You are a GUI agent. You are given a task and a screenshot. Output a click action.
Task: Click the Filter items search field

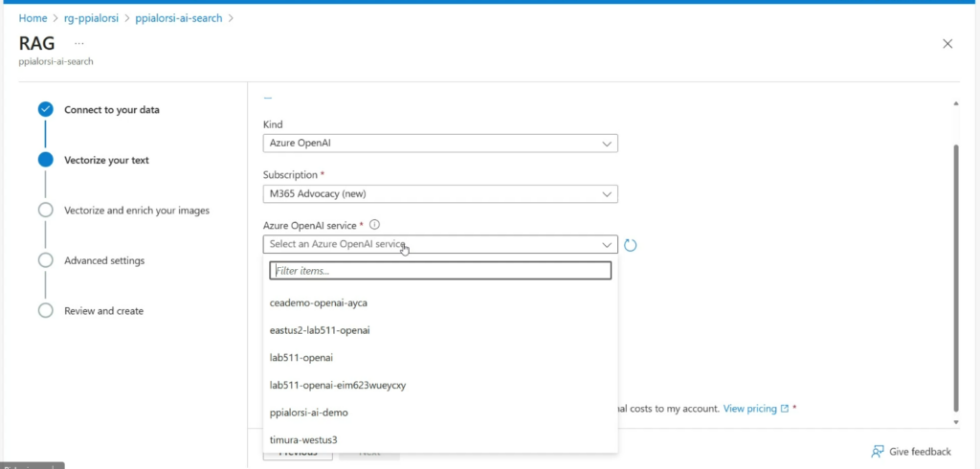tap(440, 272)
